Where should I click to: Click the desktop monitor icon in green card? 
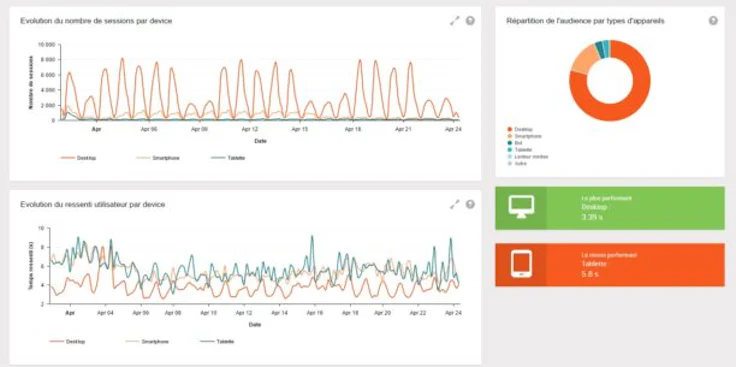click(x=521, y=207)
